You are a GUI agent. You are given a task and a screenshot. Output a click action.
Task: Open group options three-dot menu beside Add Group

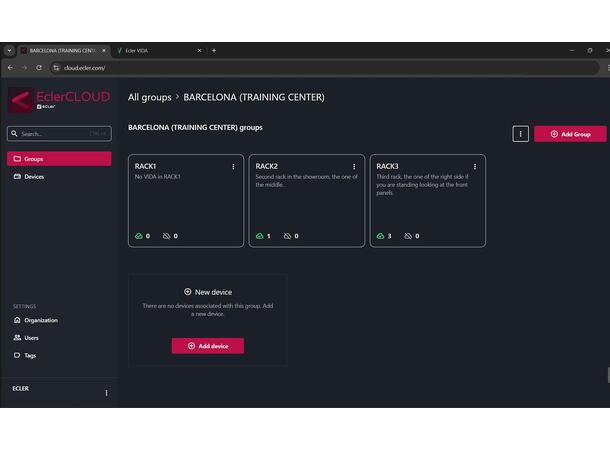coord(521,134)
